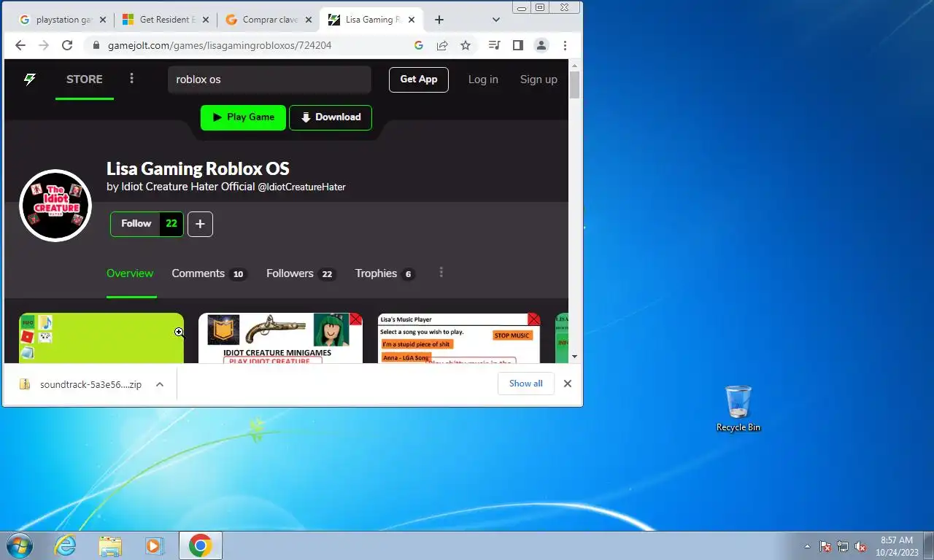Viewport: 934px width, 560px height.
Task: Expand the soundtrack download options arrow
Action: click(160, 384)
